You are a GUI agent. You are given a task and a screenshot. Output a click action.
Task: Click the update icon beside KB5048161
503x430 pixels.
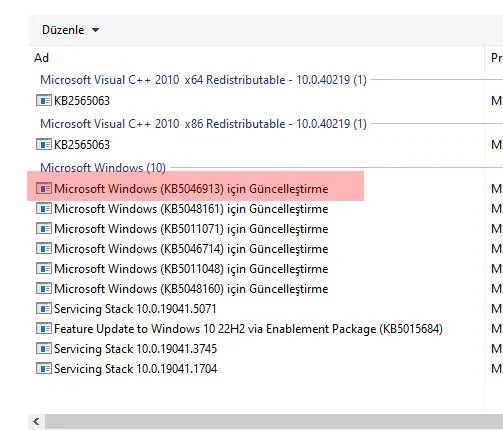[44, 209]
